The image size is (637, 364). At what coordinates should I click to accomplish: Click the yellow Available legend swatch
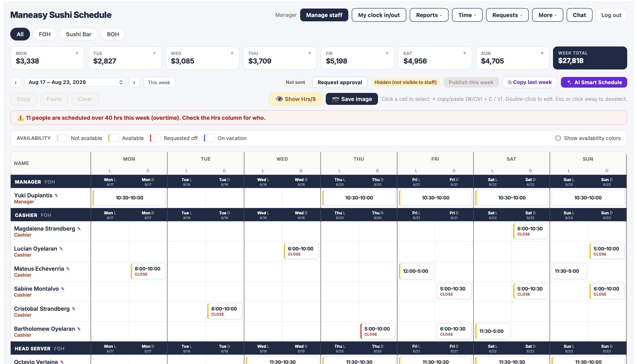tap(113, 138)
